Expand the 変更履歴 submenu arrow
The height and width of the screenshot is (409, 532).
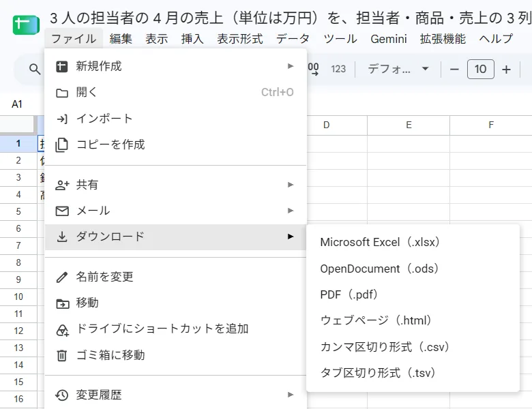291,395
